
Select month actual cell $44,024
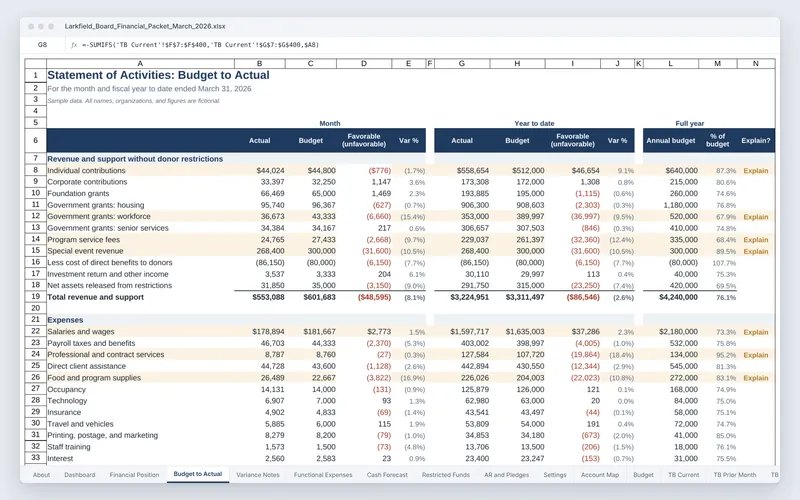[270, 170]
